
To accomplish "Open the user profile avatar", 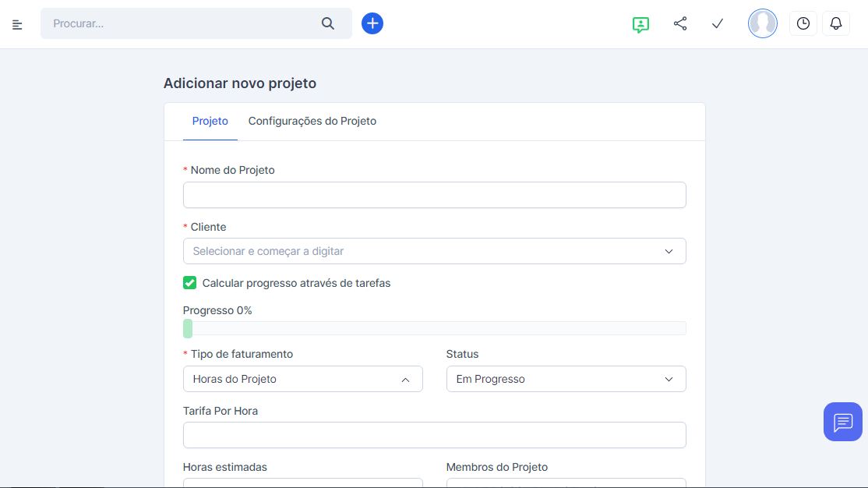I will tap(762, 23).
